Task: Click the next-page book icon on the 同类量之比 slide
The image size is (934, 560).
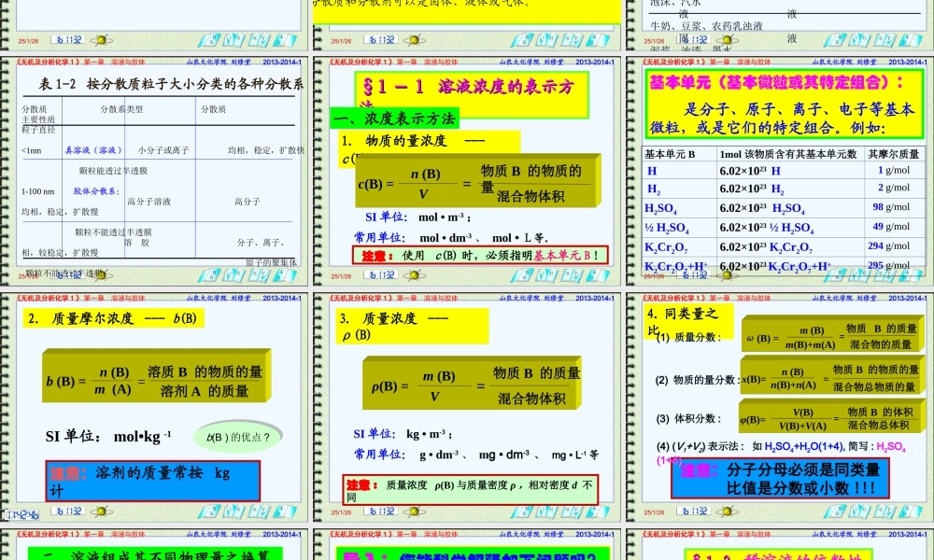Action: 884,511
